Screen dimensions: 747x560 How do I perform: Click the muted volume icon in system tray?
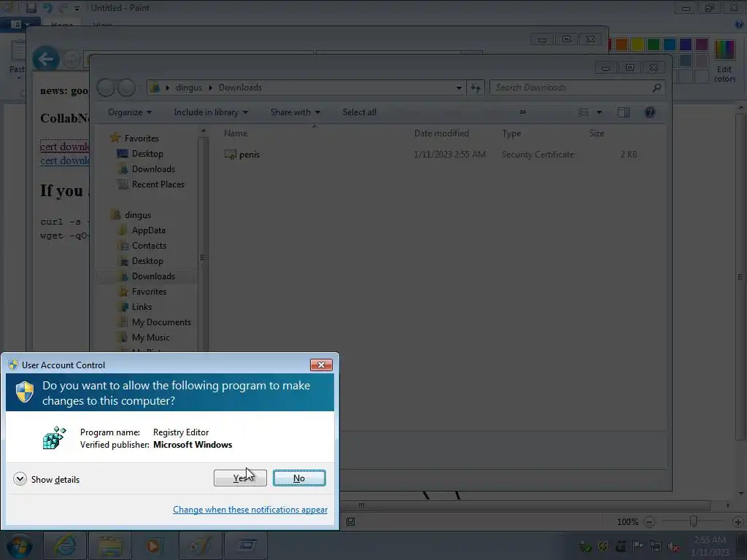click(673, 545)
